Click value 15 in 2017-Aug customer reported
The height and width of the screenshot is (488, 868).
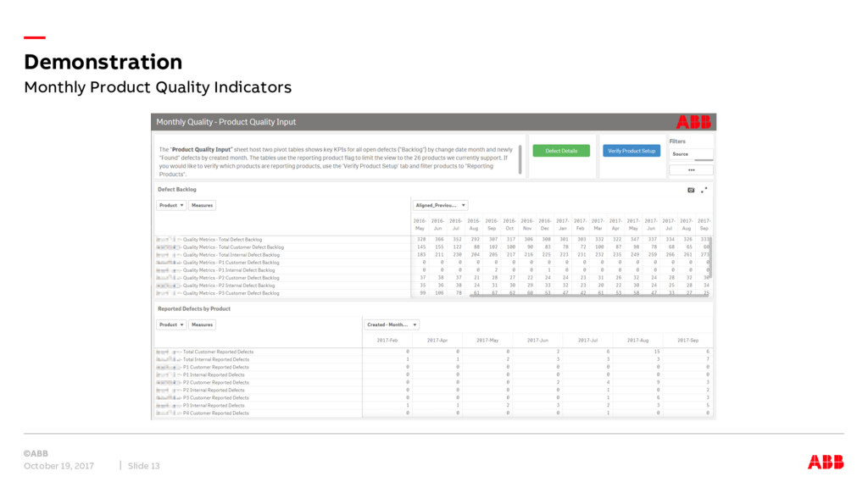point(657,352)
